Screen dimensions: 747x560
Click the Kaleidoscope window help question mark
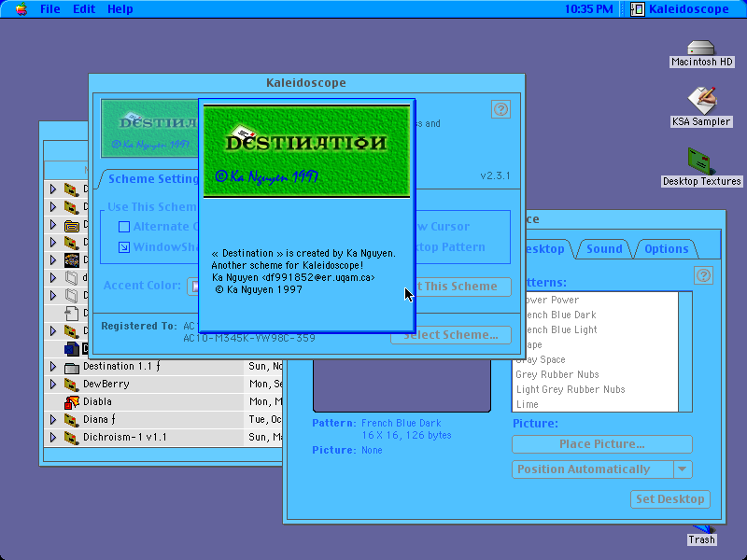(x=500, y=109)
